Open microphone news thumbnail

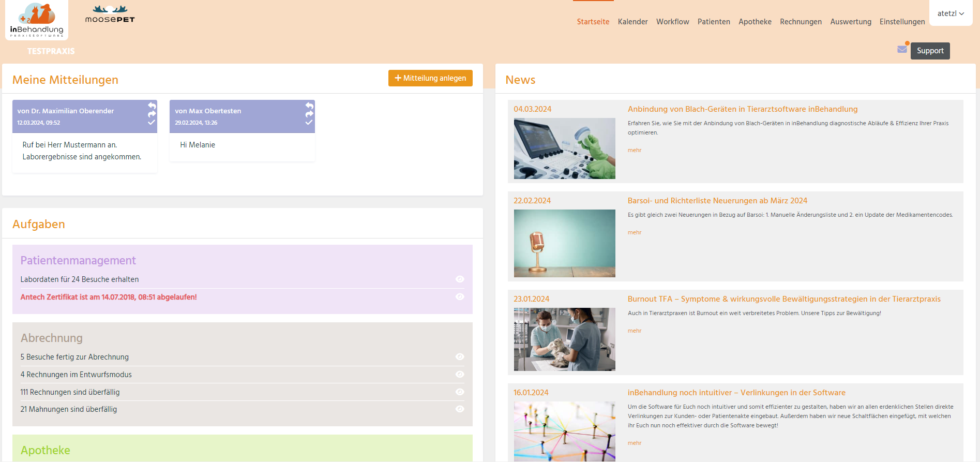tap(565, 243)
